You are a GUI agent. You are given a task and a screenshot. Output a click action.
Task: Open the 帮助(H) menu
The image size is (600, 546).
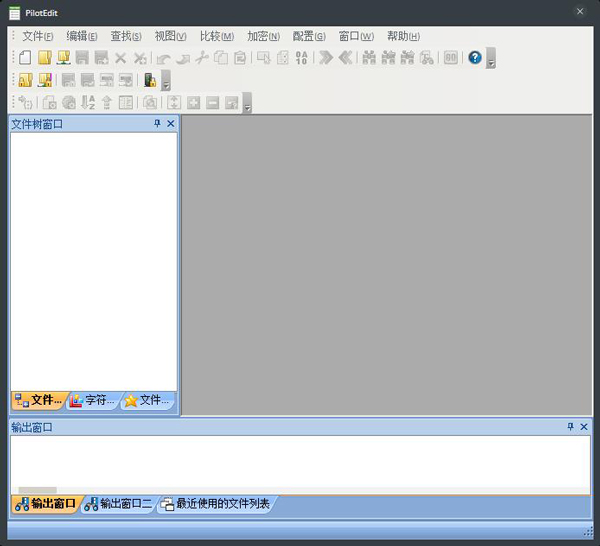(x=403, y=36)
